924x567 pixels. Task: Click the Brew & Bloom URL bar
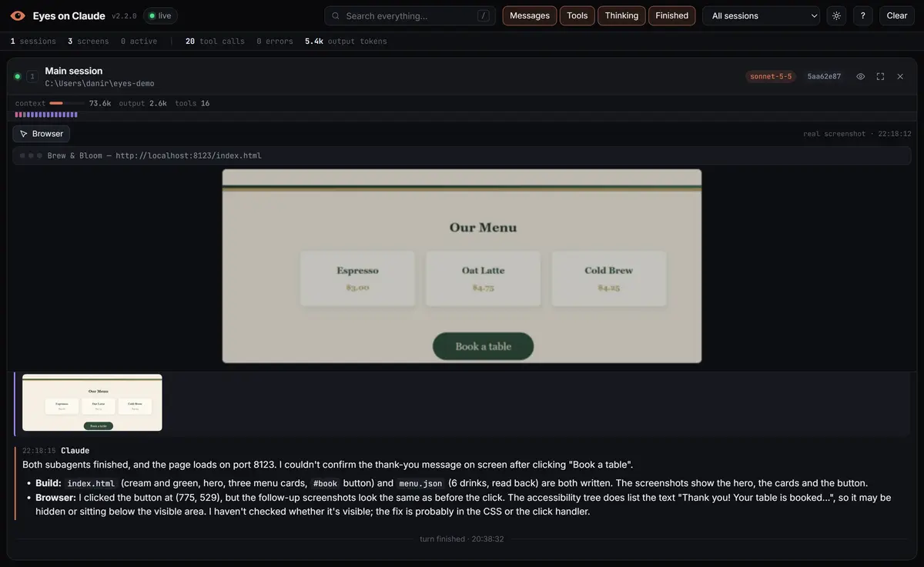pyautogui.click(x=461, y=155)
